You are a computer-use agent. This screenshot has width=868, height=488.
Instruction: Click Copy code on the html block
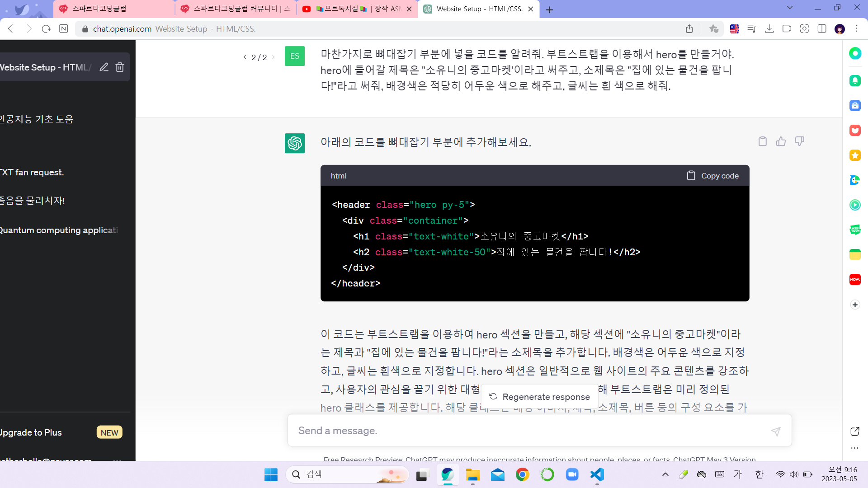tap(713, 176)
